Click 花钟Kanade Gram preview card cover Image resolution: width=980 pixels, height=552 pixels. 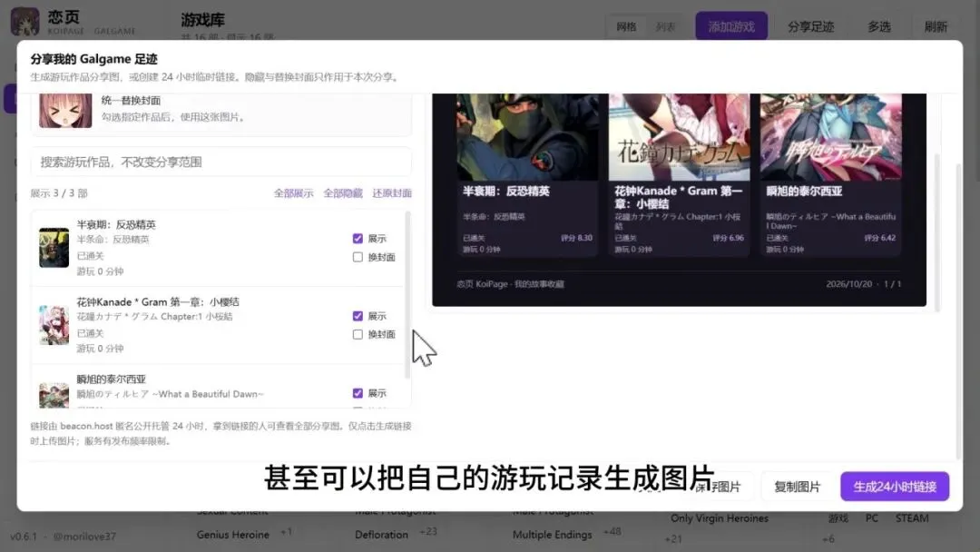[679, 137]
